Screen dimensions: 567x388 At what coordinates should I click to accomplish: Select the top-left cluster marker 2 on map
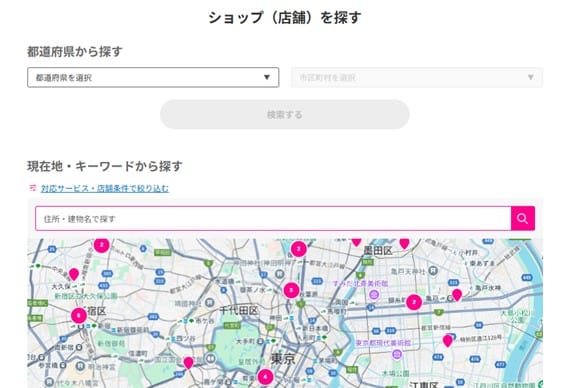pyautogui.click(x=102, y=245)
